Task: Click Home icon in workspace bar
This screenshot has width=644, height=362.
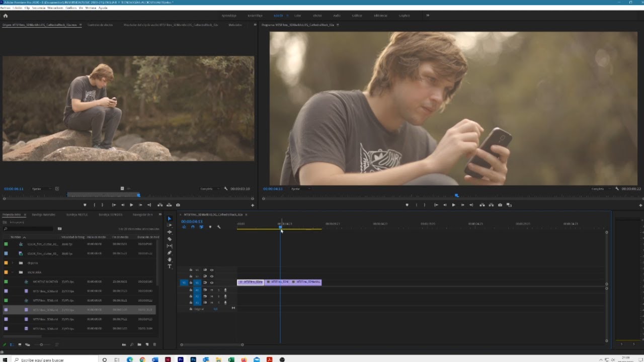Action: (6, 16)
